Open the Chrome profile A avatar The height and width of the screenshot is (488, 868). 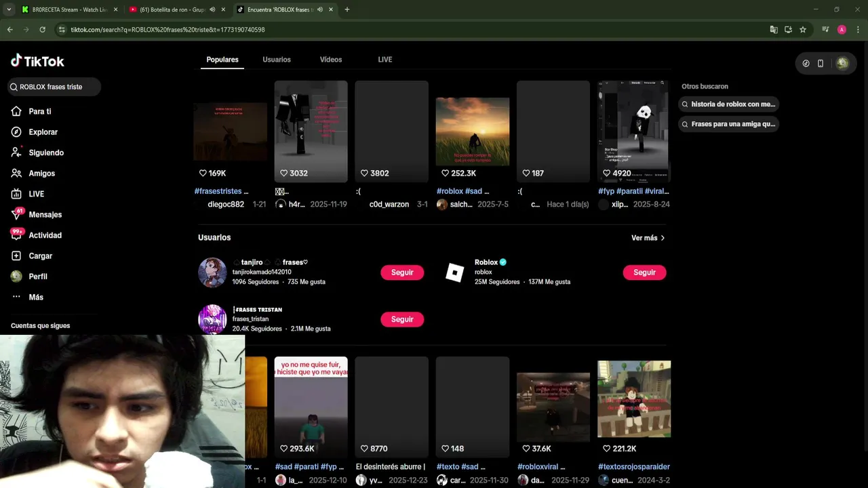842,30
